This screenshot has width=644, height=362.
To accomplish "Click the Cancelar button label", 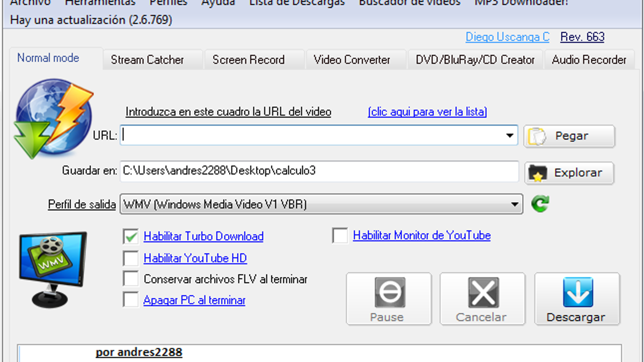I will point(481,317).
